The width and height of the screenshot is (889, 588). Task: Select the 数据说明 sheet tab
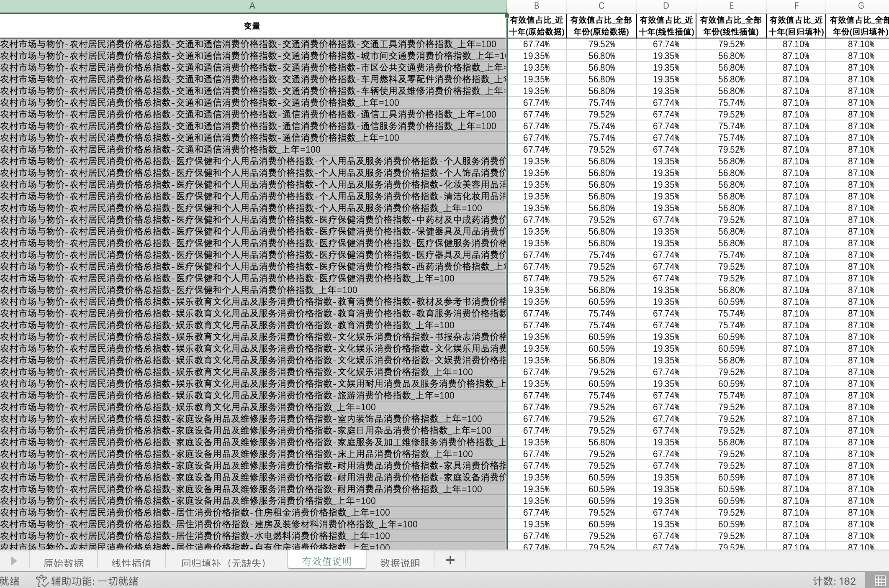[x=400, y=563]
